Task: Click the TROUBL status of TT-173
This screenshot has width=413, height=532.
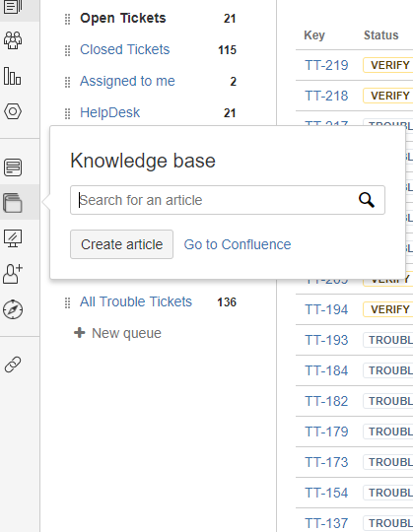Action: (388, 462)
